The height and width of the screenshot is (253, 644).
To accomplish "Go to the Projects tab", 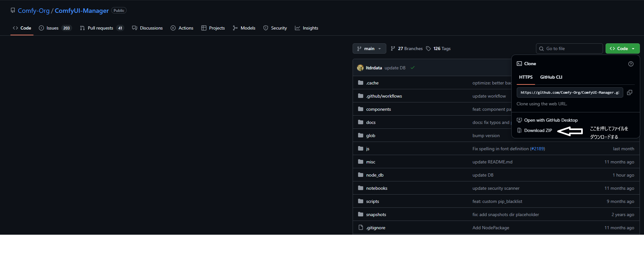I will (213, 28).
